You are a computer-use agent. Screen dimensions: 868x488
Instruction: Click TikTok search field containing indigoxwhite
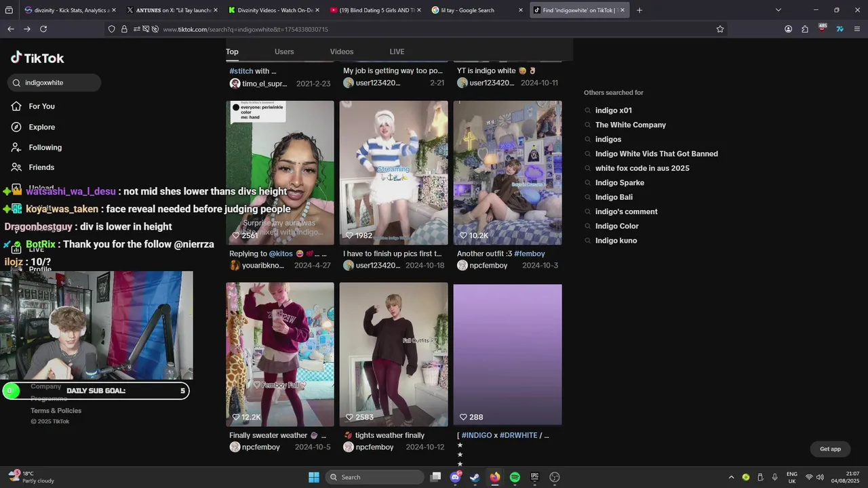click(54, 83)
